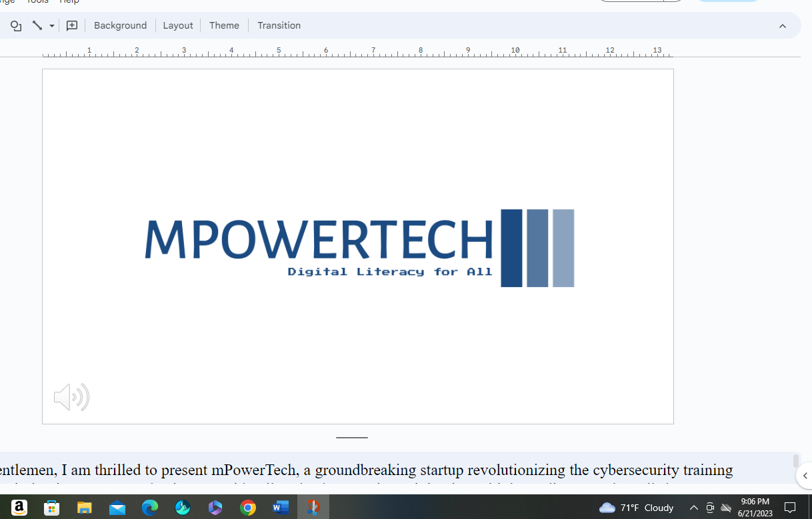
Task: Open the Mail app from the taskbar
Action: tap(117, 508)
